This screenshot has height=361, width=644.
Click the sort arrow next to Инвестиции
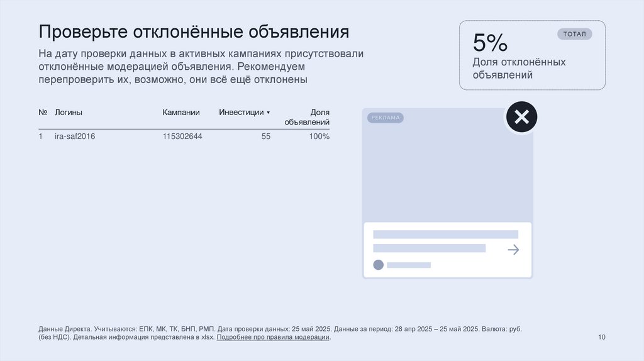269,113
